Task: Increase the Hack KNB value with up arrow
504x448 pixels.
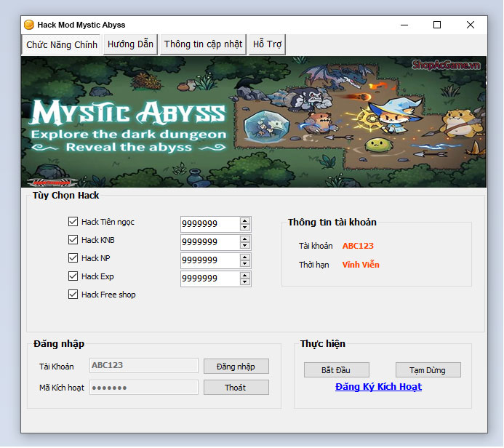Action: point(245,239)
